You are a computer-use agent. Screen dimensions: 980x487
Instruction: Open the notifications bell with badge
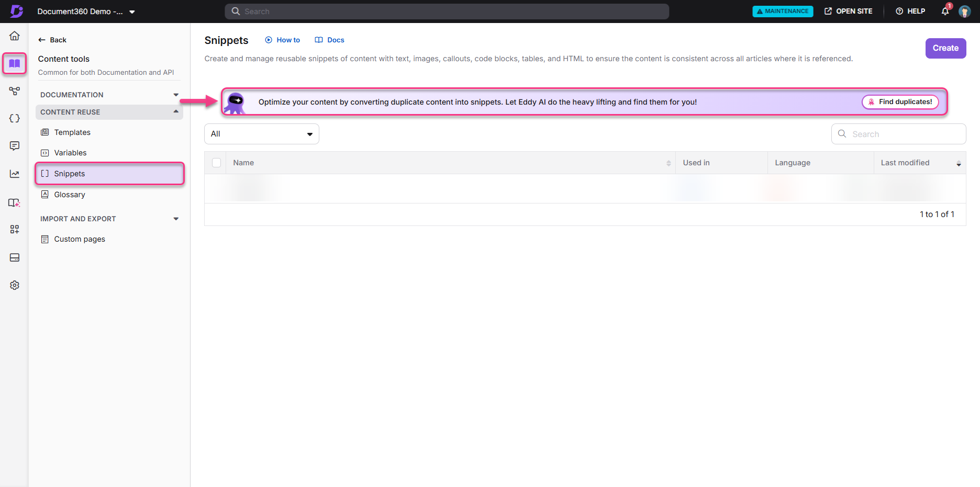[x=945, y=11]
